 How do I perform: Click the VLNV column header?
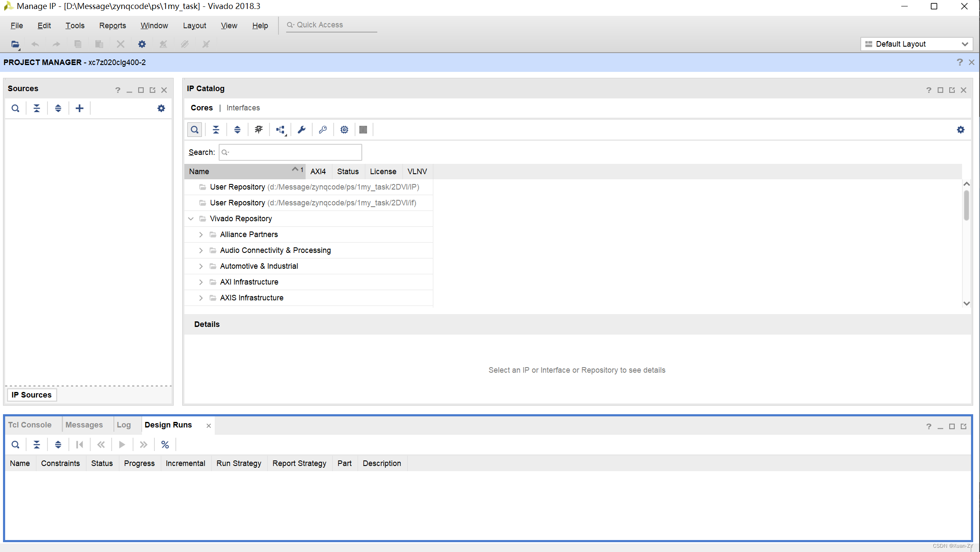coord(417,172)
